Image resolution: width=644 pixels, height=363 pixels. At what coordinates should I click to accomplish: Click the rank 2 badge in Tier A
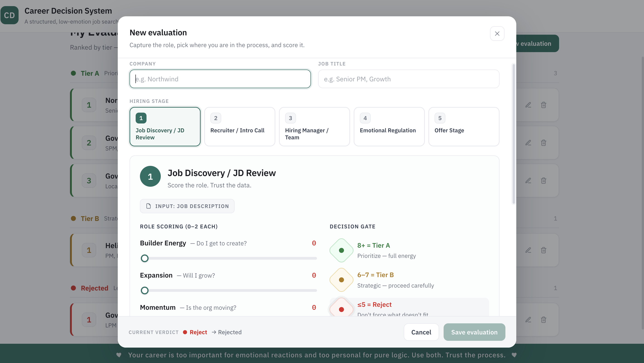click(x=89, y=143)
